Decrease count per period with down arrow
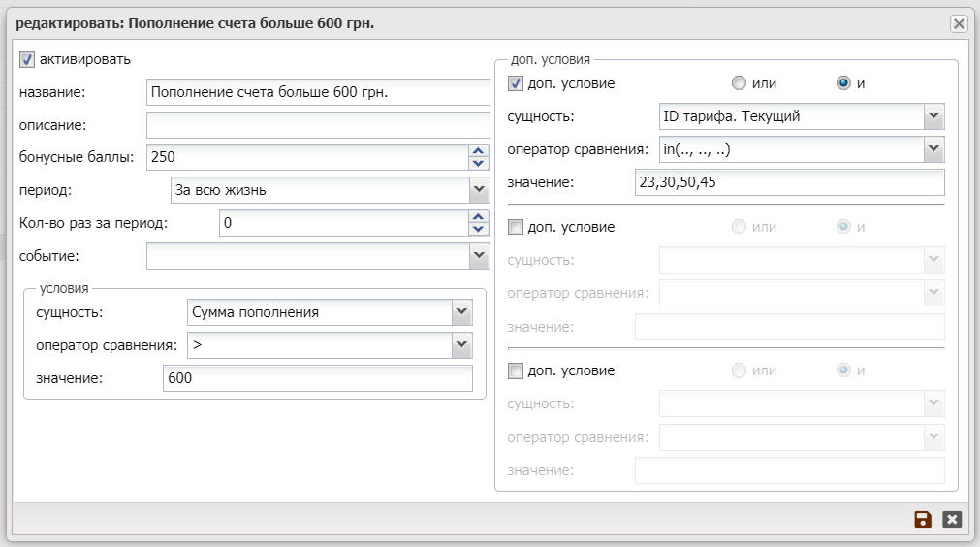This screenshot has height=547, width=980. pos(479,230)
